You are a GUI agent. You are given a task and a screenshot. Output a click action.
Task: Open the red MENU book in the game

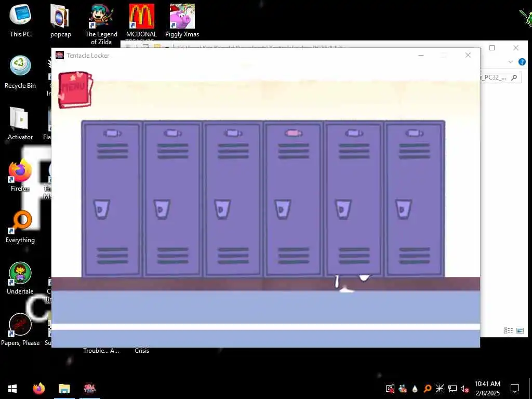(75, 90)
